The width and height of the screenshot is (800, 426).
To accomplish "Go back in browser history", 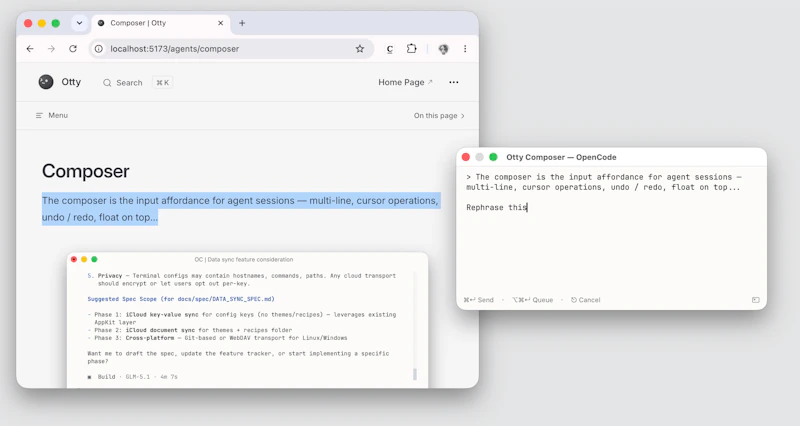I will pos(30,49).
